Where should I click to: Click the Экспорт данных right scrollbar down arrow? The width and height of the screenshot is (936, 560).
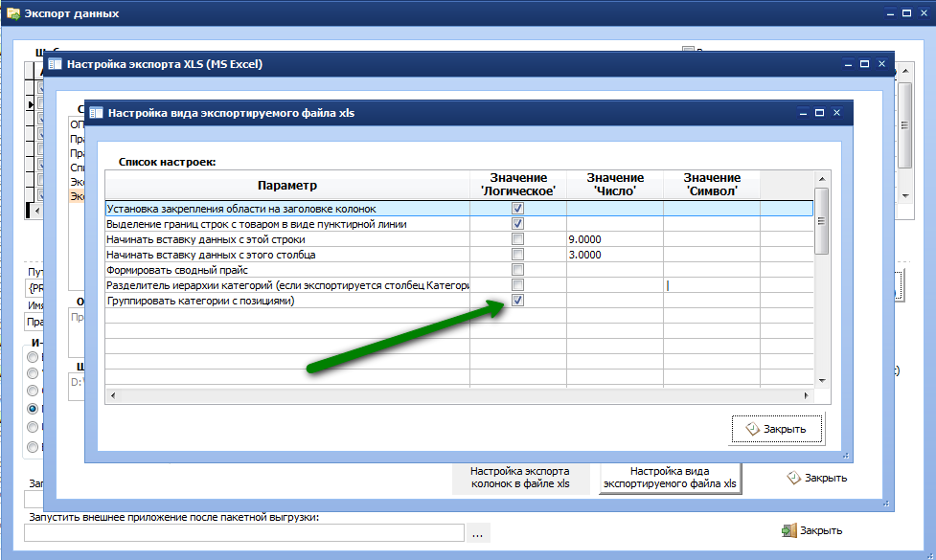(905, 195)
